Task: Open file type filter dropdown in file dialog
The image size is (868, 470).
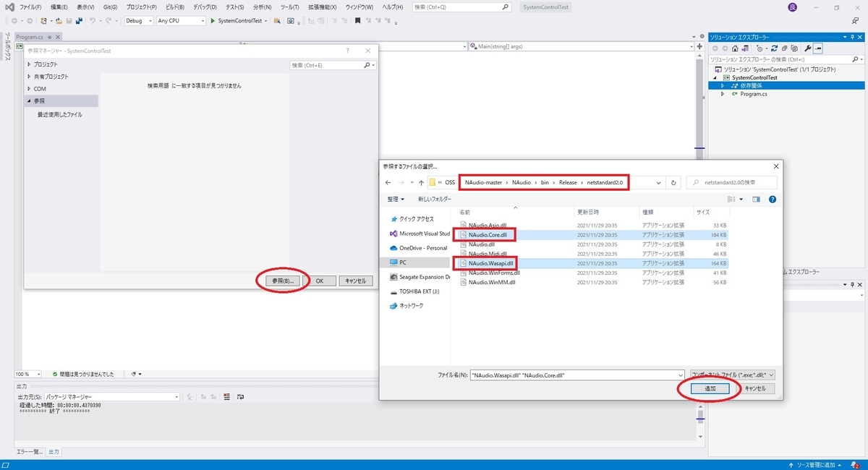Action: pyautogui.click(x=732, y=375)
